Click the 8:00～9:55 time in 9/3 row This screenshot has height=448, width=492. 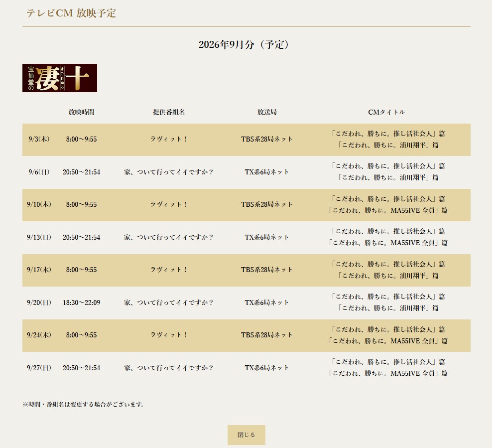coord(82,139)
